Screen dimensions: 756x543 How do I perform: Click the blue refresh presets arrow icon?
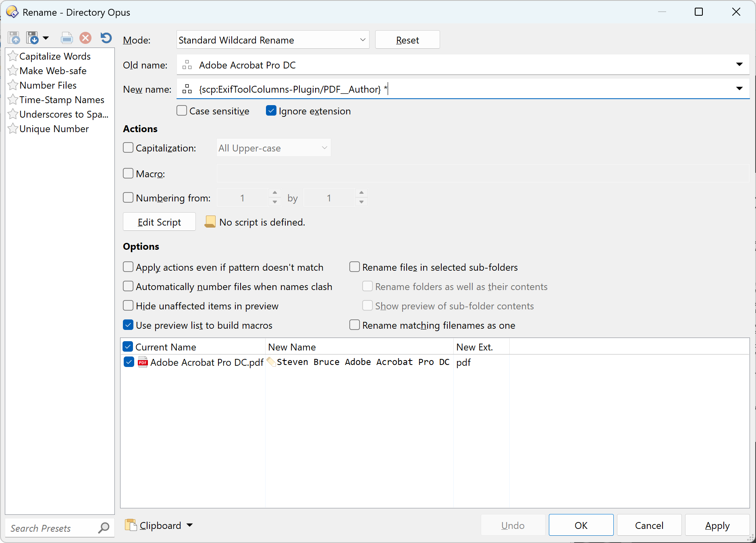(x=106, y=38)
